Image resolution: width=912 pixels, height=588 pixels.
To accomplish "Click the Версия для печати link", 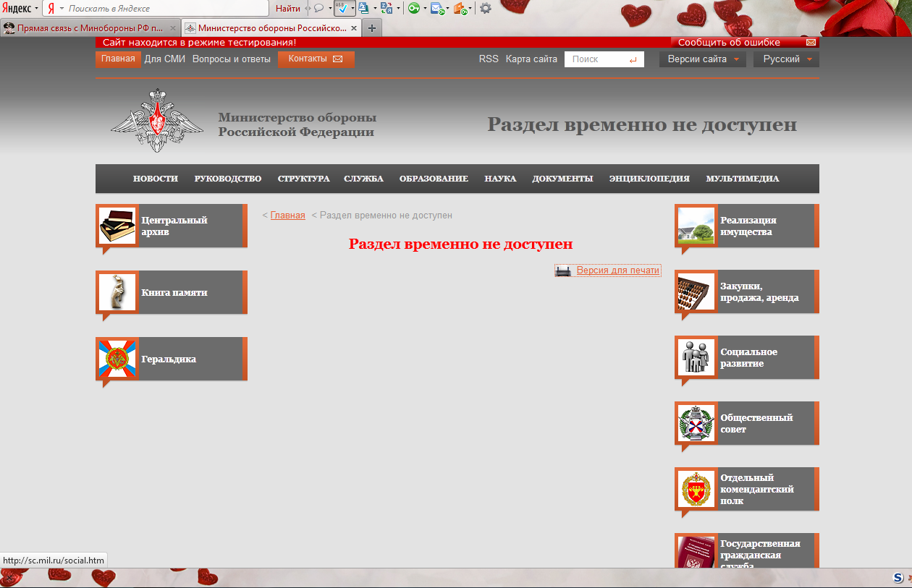I will [x=618, y=270].
